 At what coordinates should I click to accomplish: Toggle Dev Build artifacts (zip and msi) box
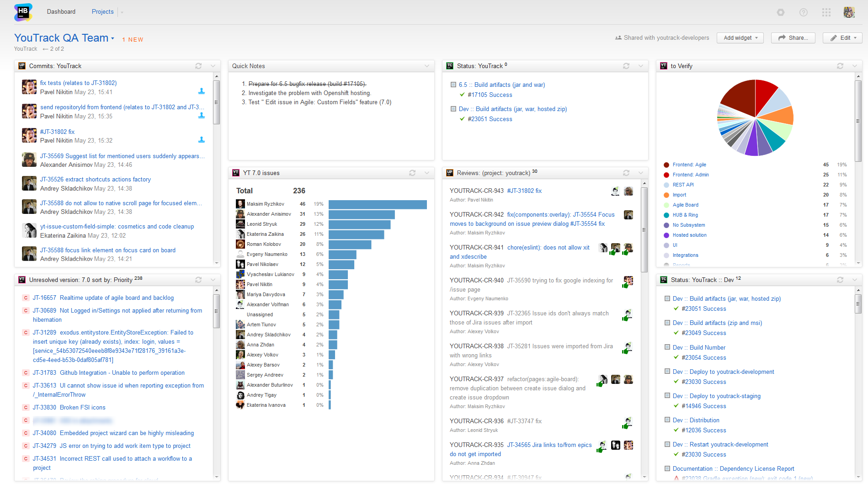(667, 323)
